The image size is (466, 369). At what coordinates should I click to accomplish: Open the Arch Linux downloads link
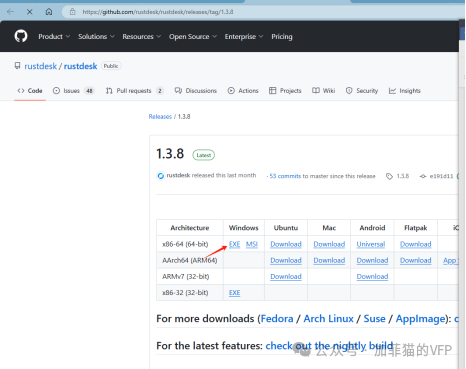click(x=328, y=319)
